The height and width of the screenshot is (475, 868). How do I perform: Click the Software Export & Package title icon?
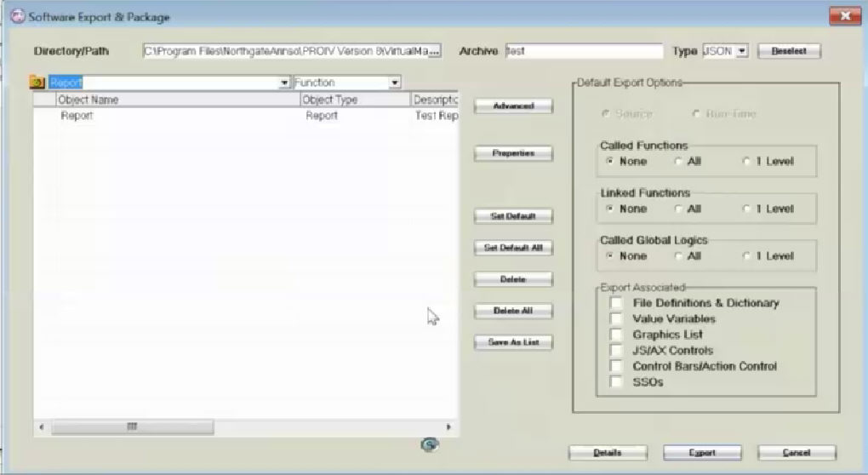[x=18, y=16]
